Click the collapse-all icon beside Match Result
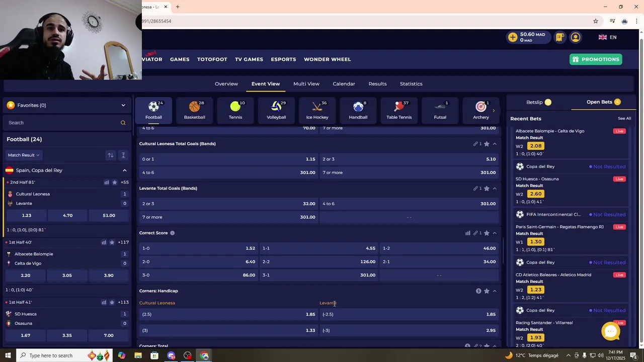The image size is (644, 362). point(123,155)
